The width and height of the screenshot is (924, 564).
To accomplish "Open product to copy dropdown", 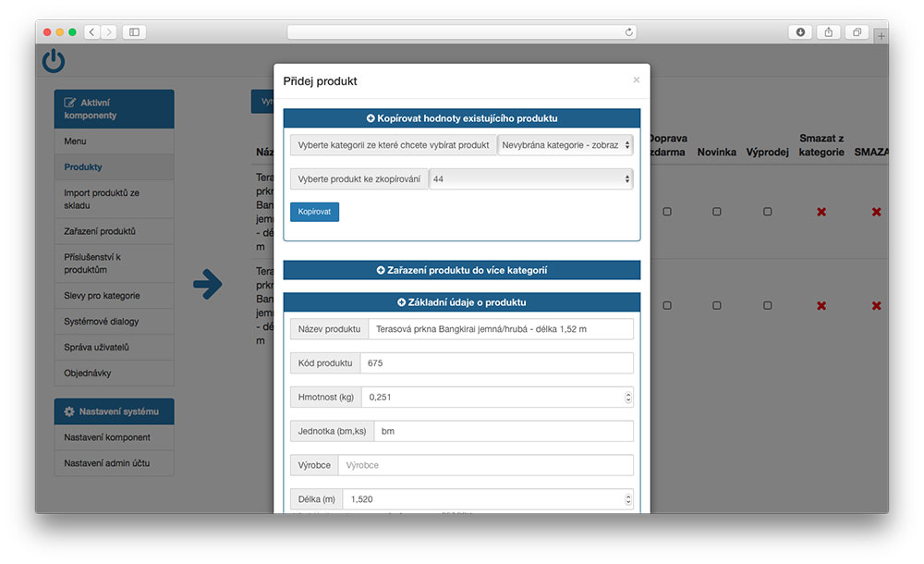I will (x=530, y=179).
